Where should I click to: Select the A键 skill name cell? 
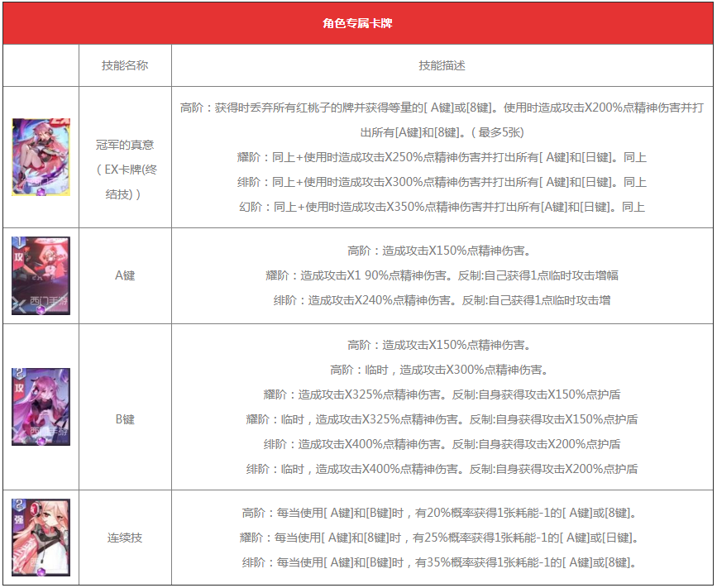(125, 275)
